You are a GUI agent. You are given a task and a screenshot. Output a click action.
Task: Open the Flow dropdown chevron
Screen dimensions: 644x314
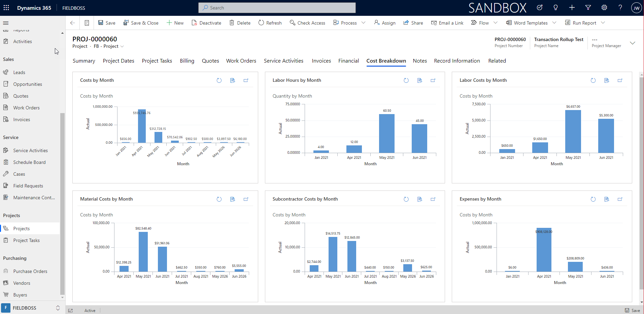(x=496, y=23)
